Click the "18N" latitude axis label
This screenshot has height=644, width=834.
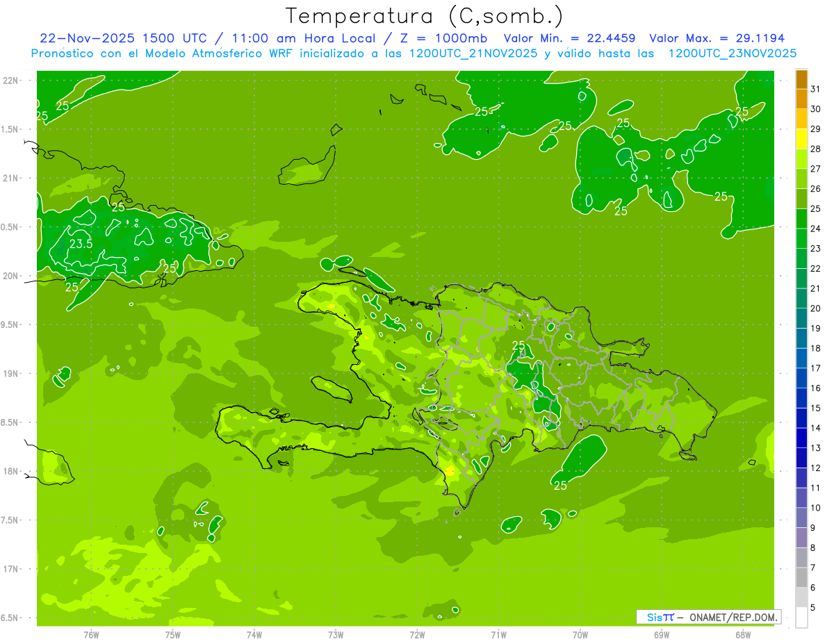11,471
